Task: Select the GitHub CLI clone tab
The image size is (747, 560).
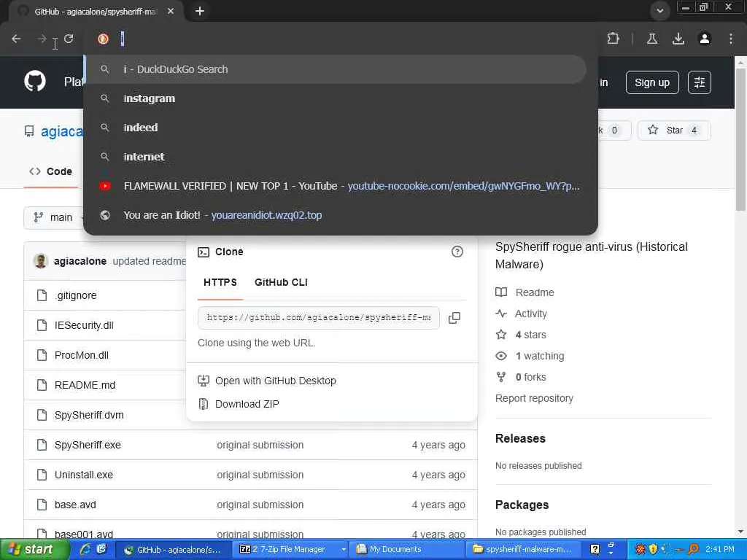Action: (281, 282)
